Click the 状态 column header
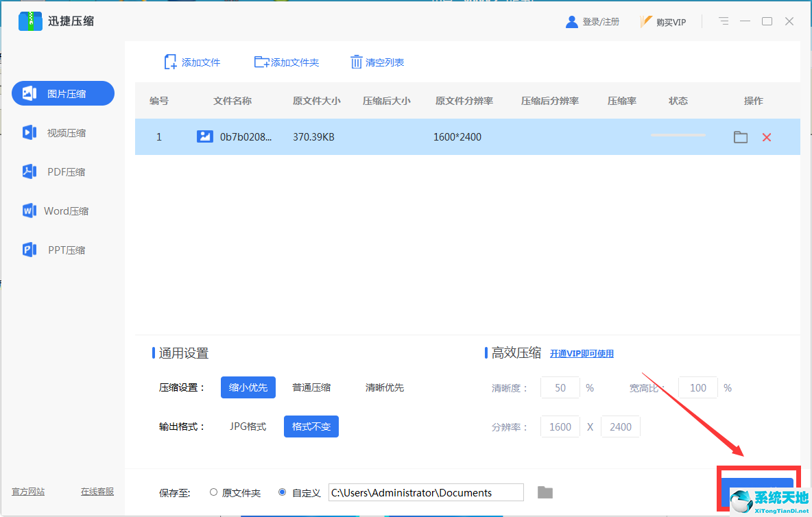Screen dimensions: 812x517 coord(678,101)
